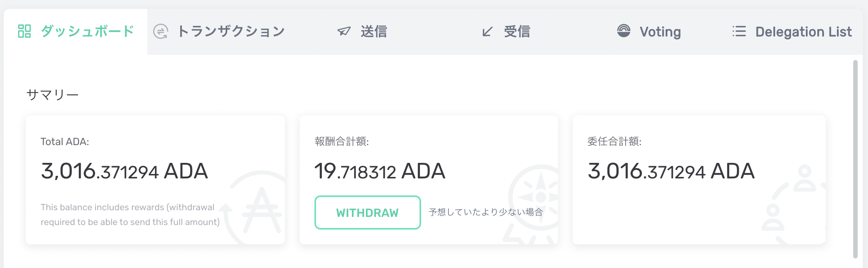Click the Voting tab icon
The image size is (868, 268).
623,31
